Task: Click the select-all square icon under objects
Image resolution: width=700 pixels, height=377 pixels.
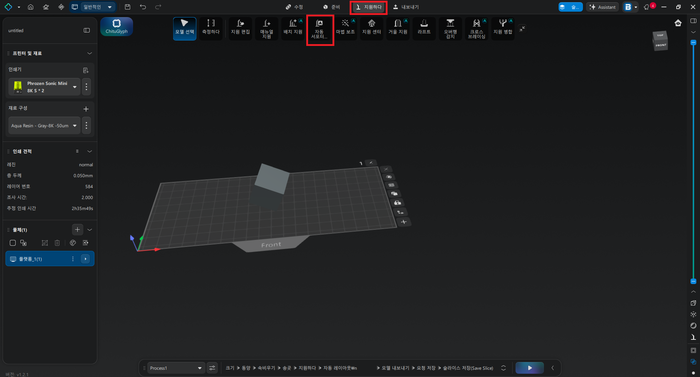Action: click(x=12, y=243)
